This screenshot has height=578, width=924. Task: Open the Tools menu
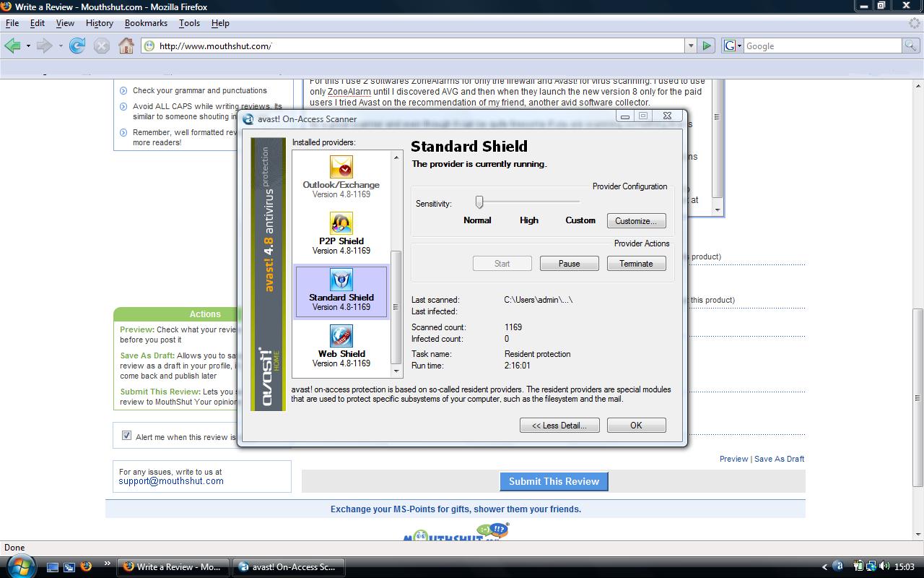[x=189, y=23]
